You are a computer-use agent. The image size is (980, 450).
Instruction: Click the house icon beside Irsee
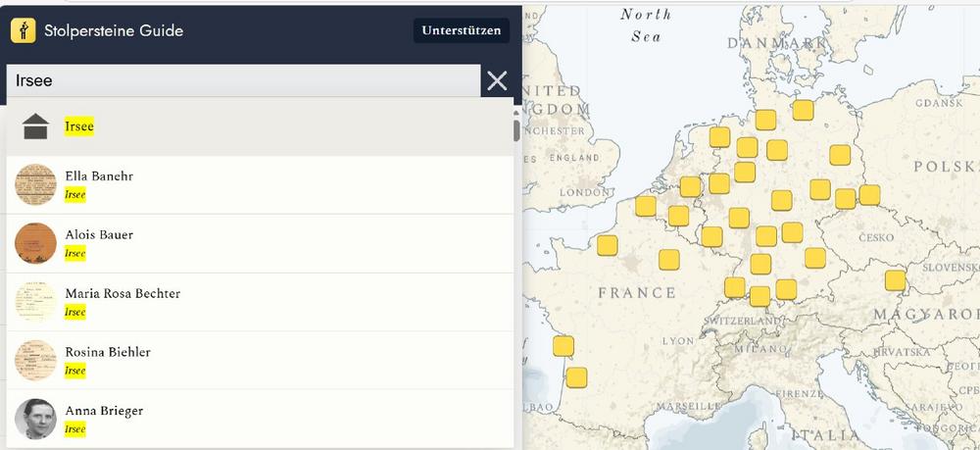(x=35, y=126)
